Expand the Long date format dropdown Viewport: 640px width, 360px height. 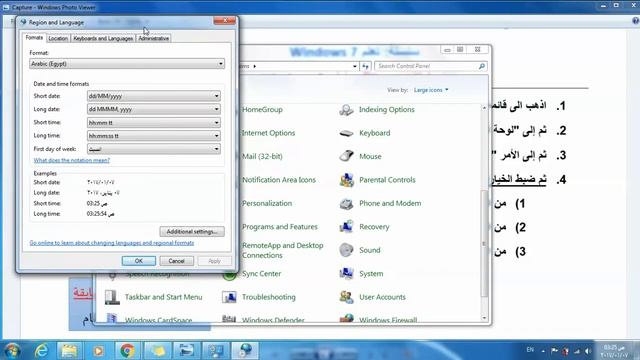tap(154, 109)
